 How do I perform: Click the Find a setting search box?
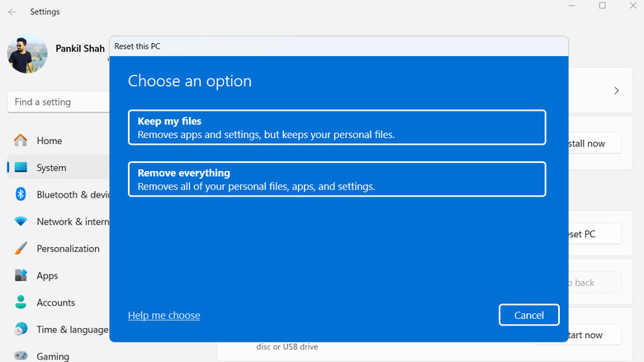click(58, 102)
